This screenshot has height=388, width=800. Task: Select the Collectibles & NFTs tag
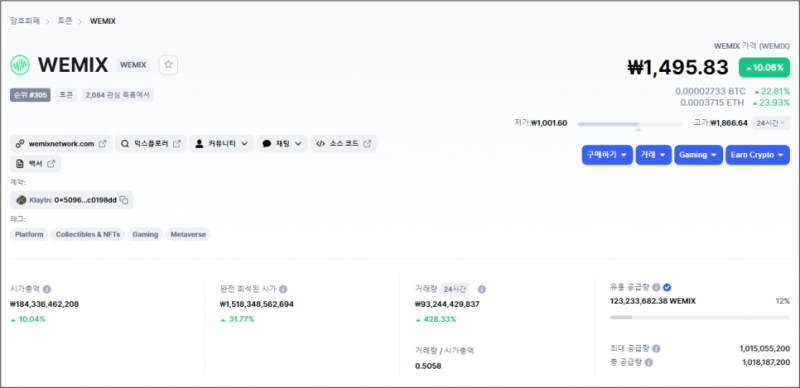(x=88, y=234)
